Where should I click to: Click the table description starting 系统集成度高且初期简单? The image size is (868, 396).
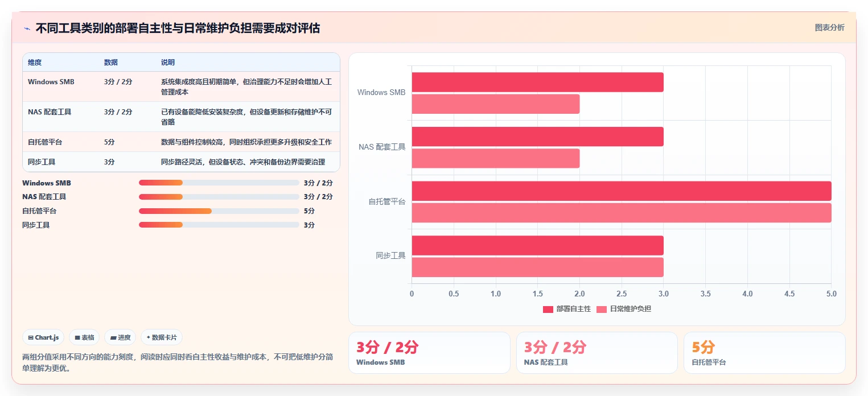[246, 86]
